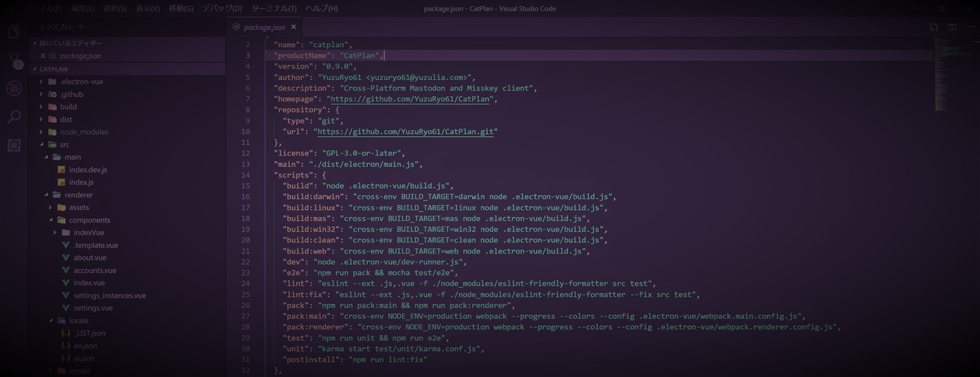Click the JSON icon beside en.json
Viewport: 980px width, 377px height.
tap(66, 346)
